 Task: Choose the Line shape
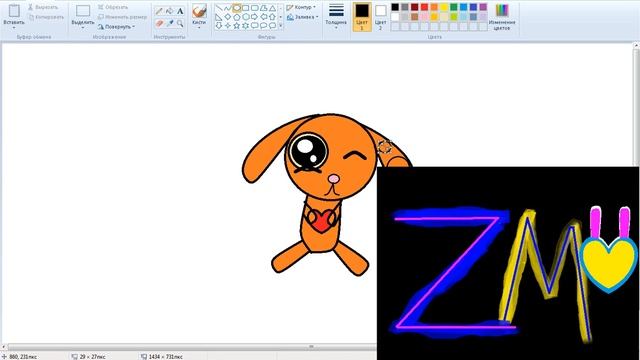pyautogui.click(x=219, y=8)
